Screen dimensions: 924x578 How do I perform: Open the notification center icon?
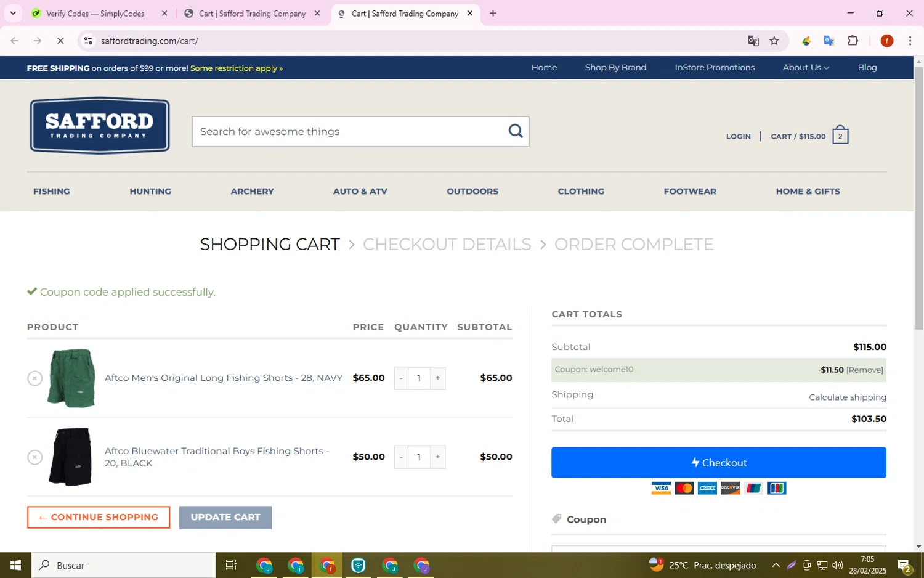coord(904,565)
